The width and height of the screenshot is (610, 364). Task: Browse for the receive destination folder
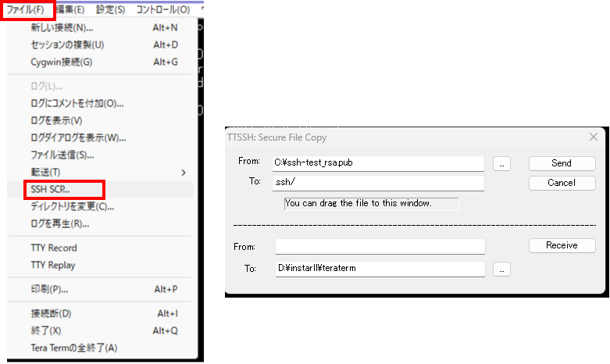click(501, 269)
